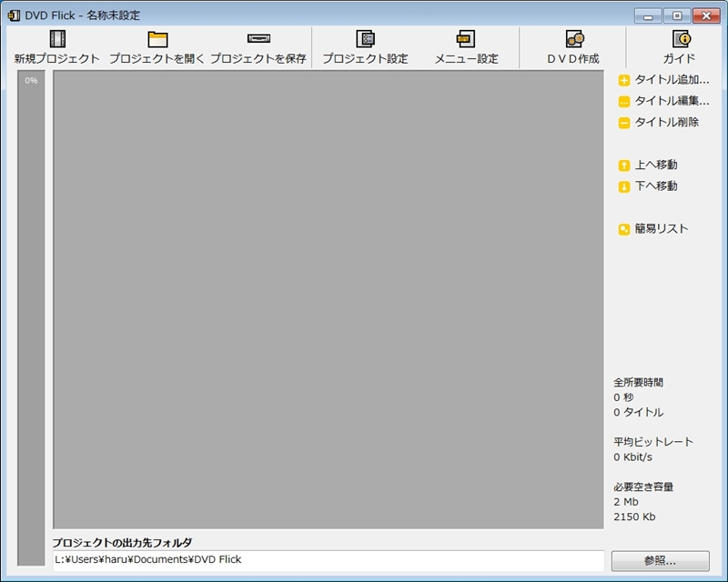Click the プロジェクトを保存 label text
This screenshot has width=728, height=582.
(x=258, y=59)
